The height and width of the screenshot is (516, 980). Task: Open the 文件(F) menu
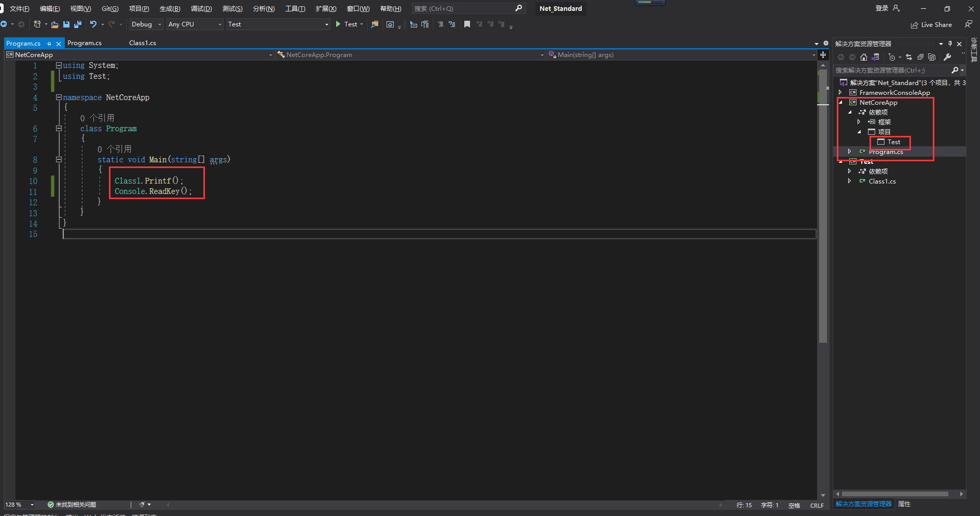point(19,8)
